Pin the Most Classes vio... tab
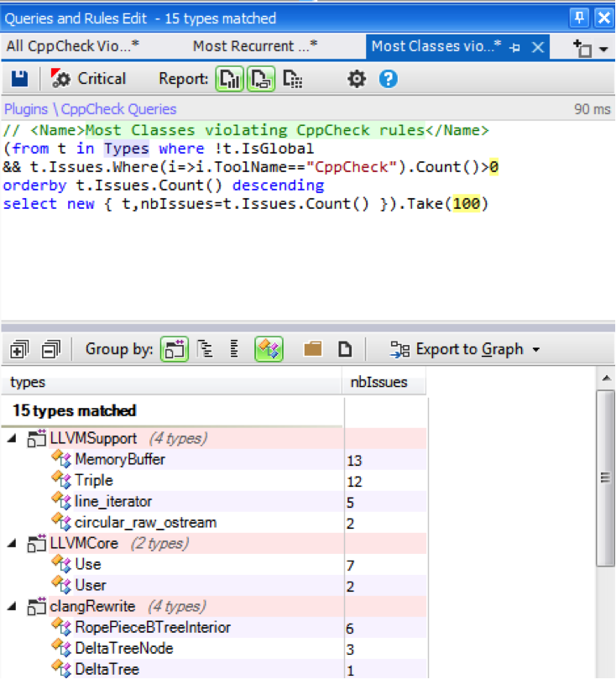The width and height of the screenshot is (616, 679). pos(514,47)
